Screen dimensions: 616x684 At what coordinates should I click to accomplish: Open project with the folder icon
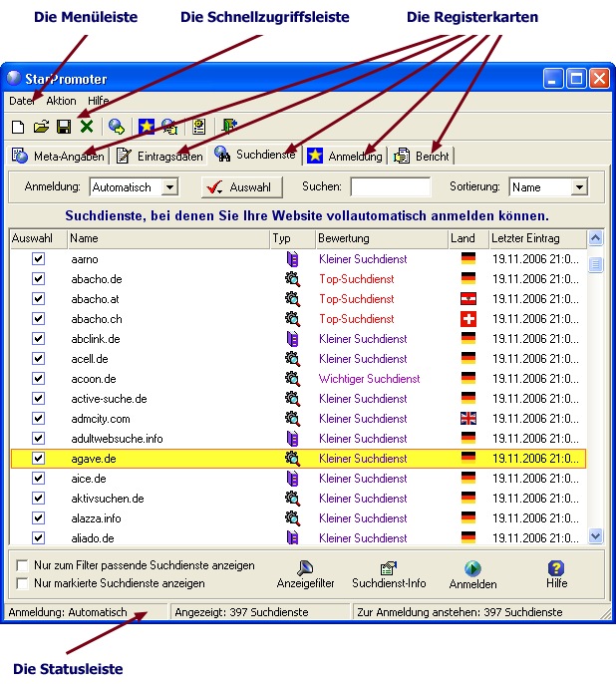coord(41,127)
